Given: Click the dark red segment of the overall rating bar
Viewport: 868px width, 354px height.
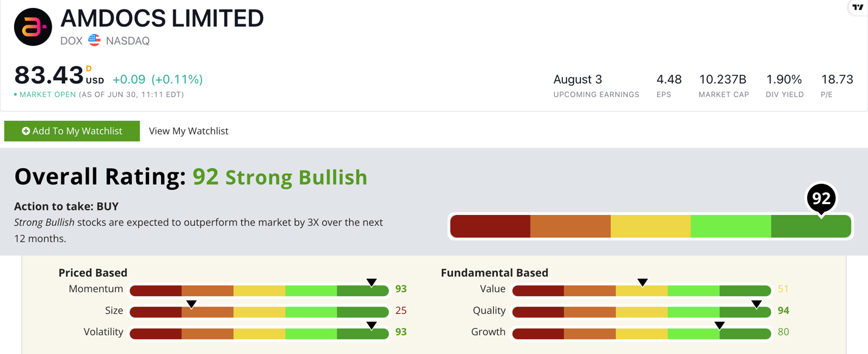Looking at the screenshot, I should coord(491,226).
